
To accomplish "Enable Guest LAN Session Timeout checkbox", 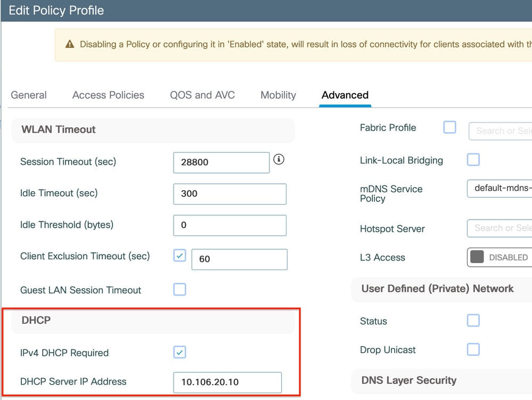I will [179, 289].
